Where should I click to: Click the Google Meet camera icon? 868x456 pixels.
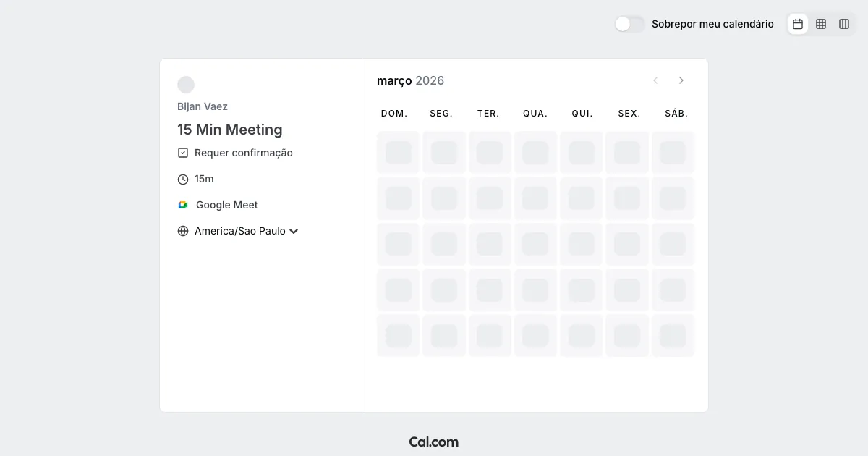click(183, 205)
